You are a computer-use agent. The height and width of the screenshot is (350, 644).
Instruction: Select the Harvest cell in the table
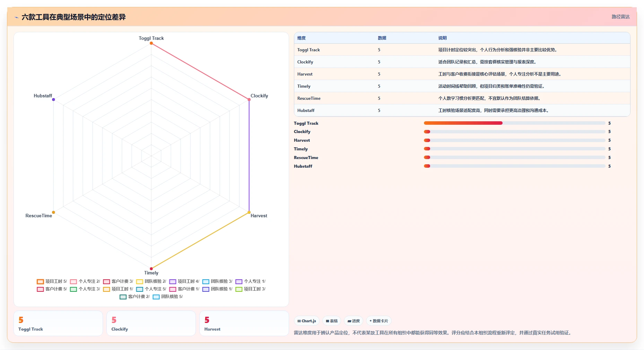(x=305, y=74)
